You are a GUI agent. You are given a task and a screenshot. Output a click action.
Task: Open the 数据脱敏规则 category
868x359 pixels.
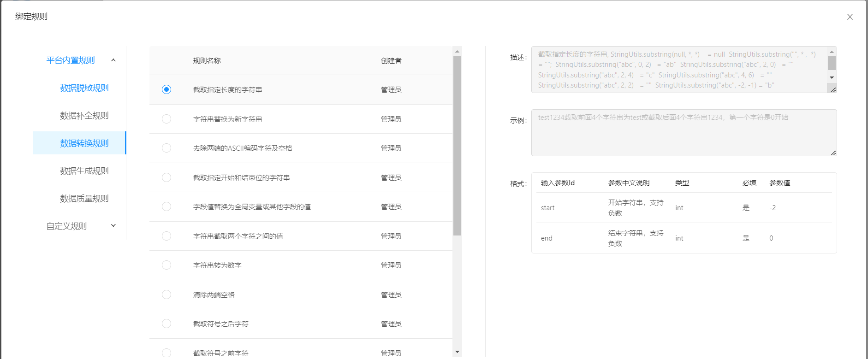coord(84,88)
